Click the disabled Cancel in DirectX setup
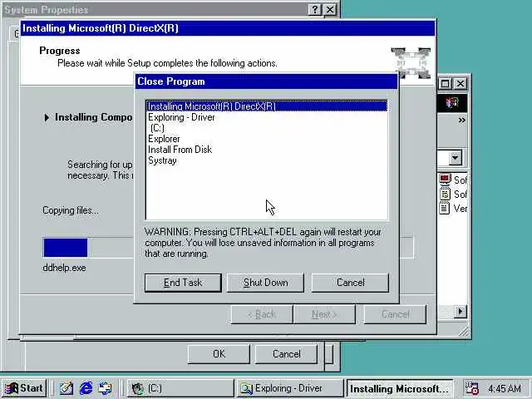 click(x=395, y=314)
